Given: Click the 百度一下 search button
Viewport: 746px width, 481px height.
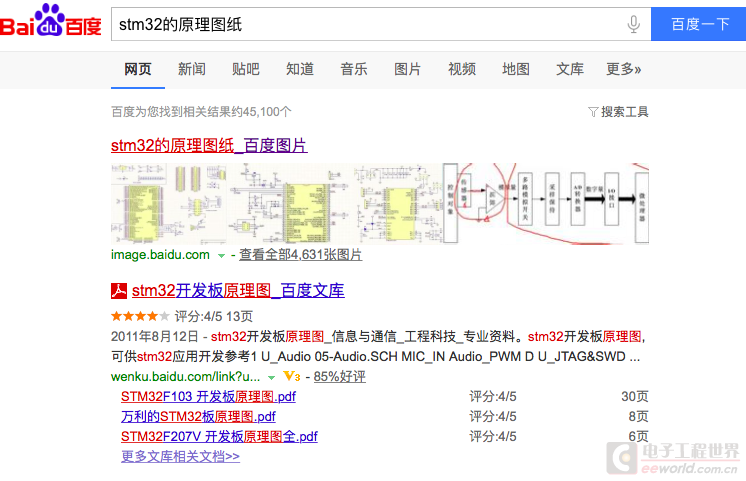Looking at the screenshot, I should (x=698, y=24).
